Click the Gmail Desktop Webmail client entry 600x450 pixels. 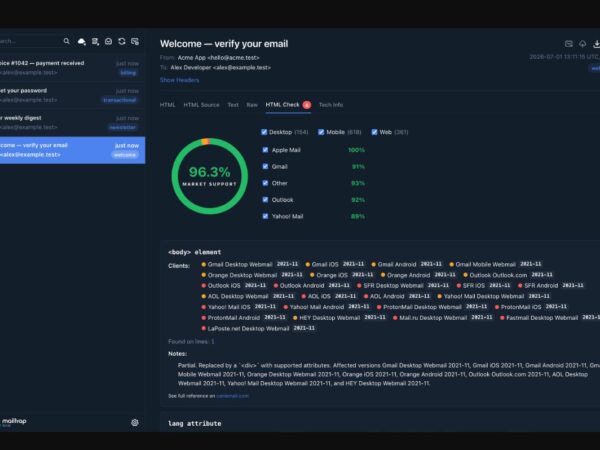pyautogui.click(x=250, y=264)
